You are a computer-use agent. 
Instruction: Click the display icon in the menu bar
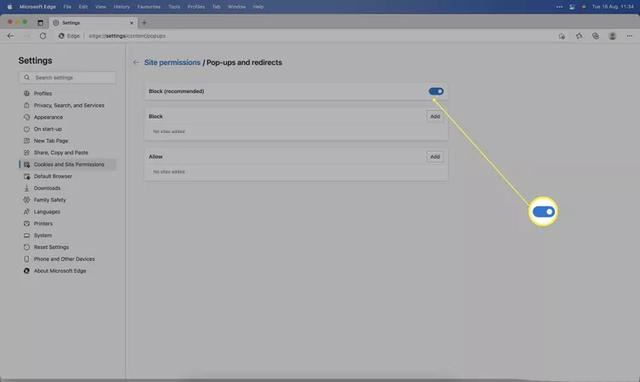pos(572,7)
